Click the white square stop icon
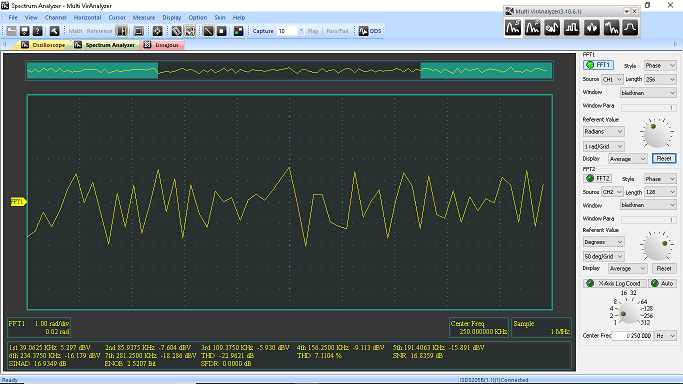Screen dimensions: 683x384 point(222,31)
